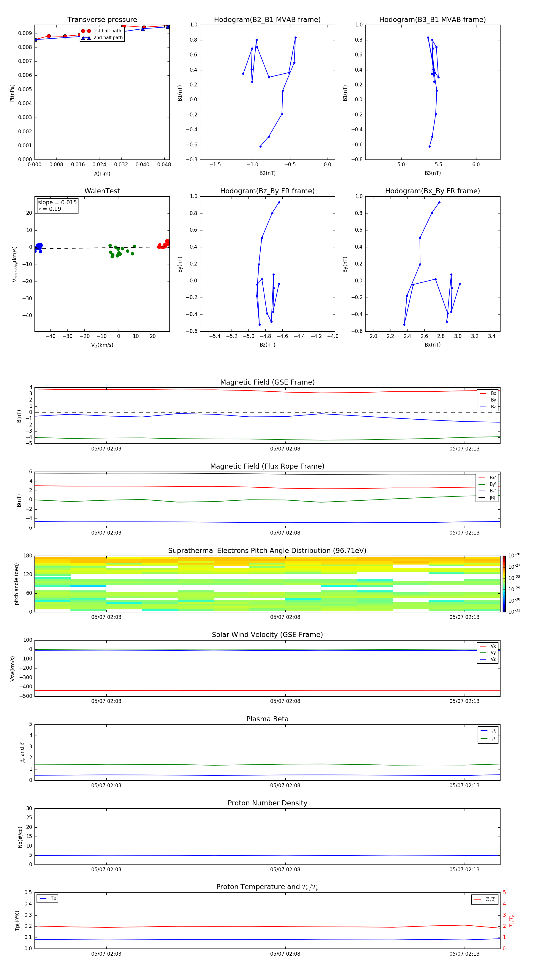Click 'Vz' legend entry in solar wind plot

[x=488, y=659]
